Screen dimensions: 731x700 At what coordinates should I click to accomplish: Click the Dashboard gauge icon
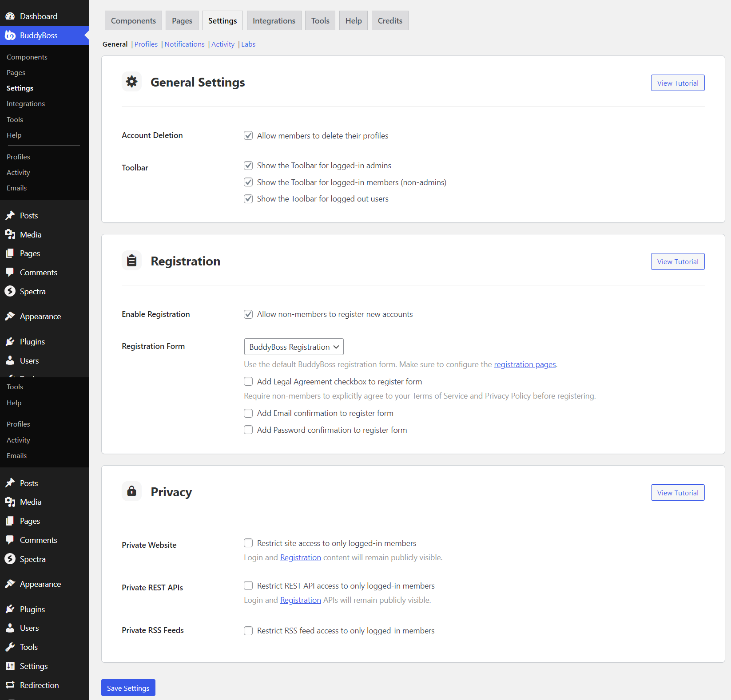(10, 16)
